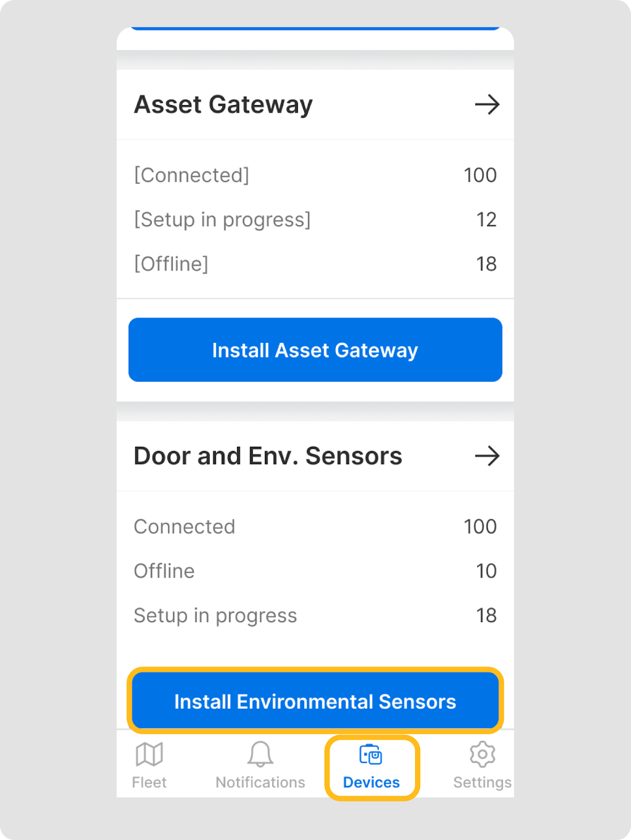The width and height of the screenshot is (631, 840).
Task: Go to the Devices tab label
Action: pos(371,782)
